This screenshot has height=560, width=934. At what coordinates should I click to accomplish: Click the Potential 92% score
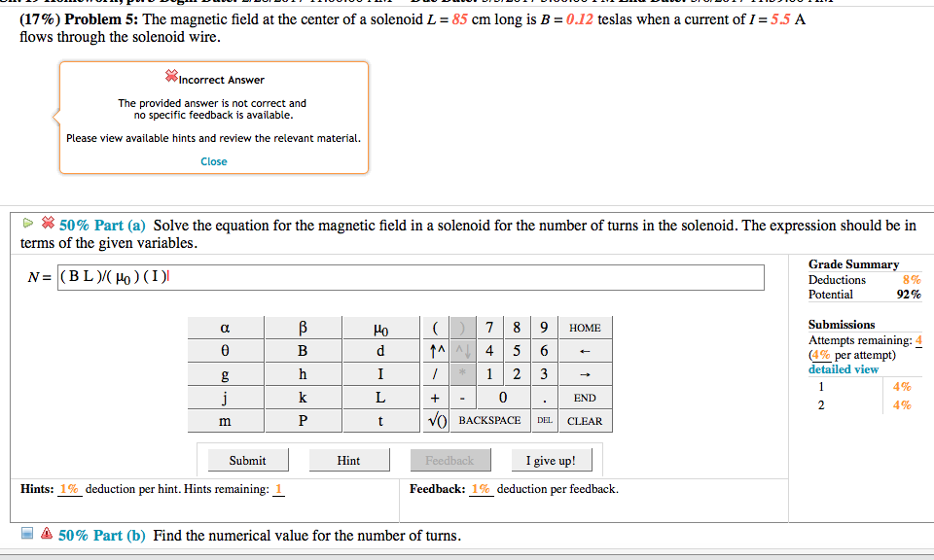tap(909, 295)
